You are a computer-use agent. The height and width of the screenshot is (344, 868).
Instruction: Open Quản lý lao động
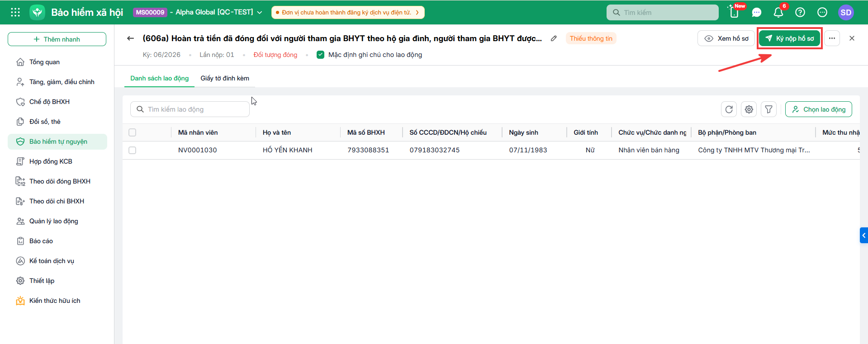[57, 221]
